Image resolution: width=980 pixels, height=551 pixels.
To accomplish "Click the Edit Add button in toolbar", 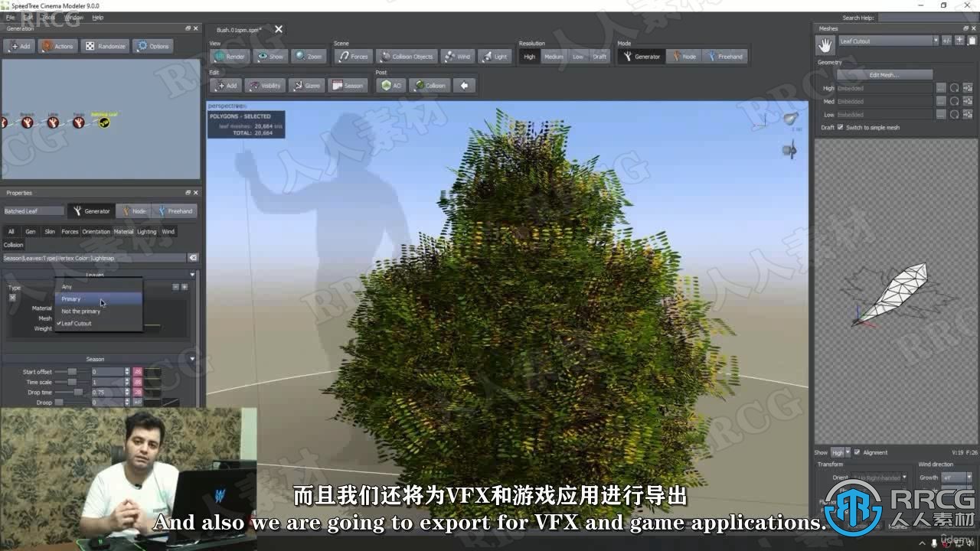I will pyautogui.click(x=226, y=86).
